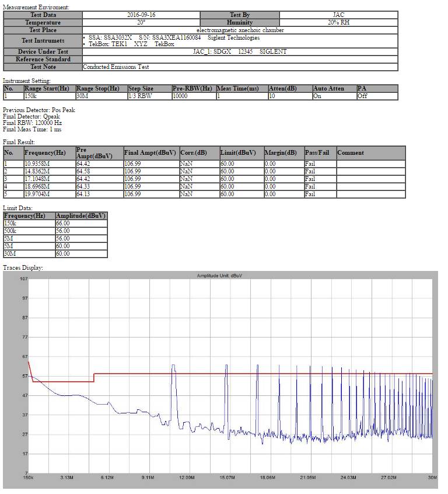Click the "Pass/Fail" column header
Image resolution: width=448 pixels, height=494 pixels.
click(x=317, y=153)
